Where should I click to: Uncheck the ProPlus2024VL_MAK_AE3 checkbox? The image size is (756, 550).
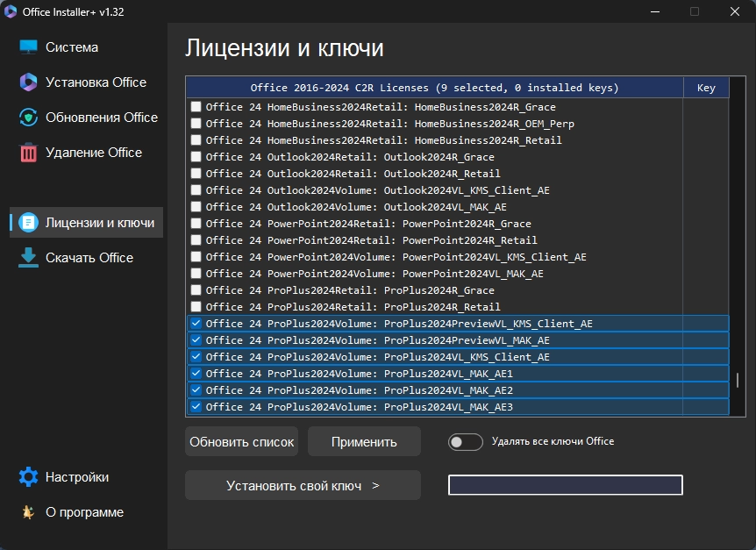coord(196,407)
